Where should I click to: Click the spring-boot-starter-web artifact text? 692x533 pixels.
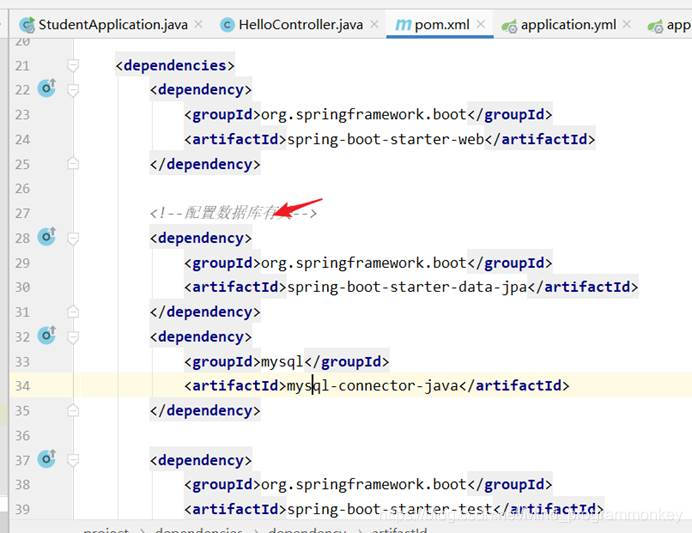pos(386,139)
